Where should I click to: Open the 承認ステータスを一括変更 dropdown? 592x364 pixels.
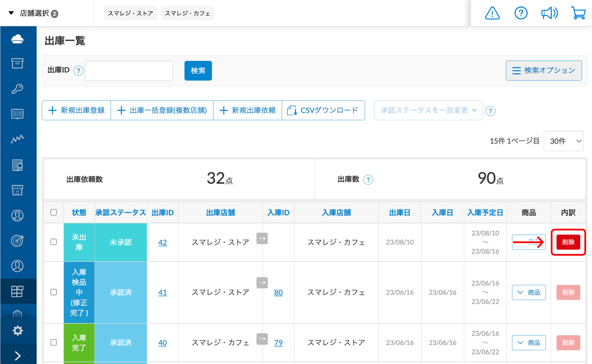coord(428,110)
